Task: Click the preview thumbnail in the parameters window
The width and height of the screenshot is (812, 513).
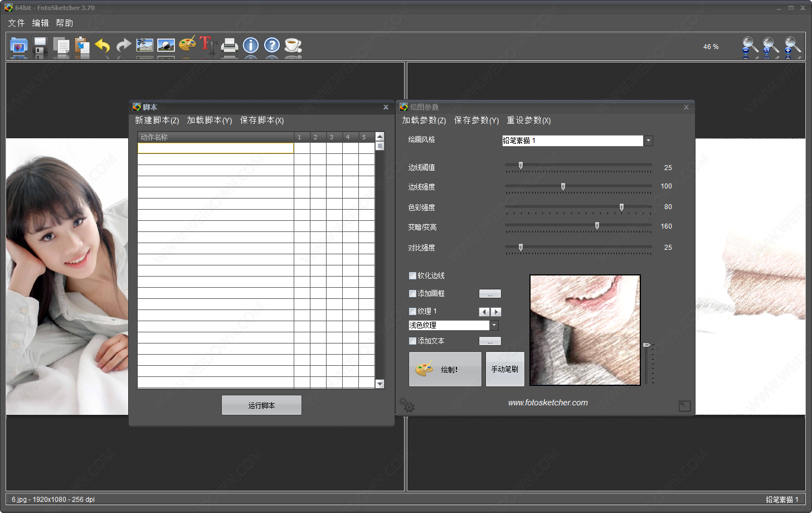Action: (x=585, y=330)
